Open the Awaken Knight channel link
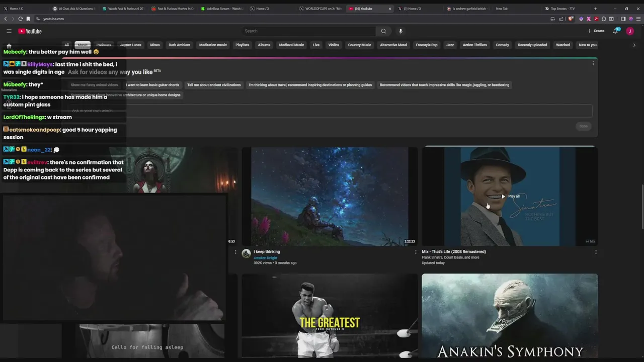Viewport: 644px width, 362px height. [x=265, y=258]
